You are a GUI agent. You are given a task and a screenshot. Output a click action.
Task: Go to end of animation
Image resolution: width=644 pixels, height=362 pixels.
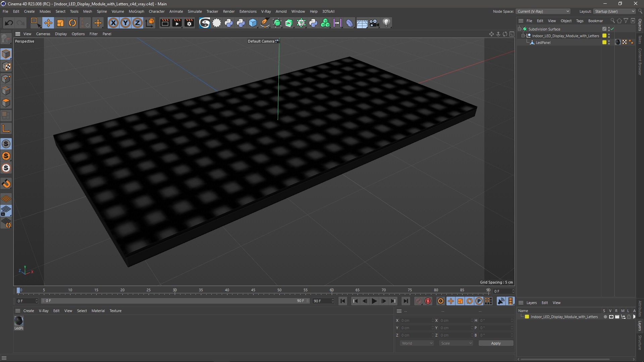click(406, 301)
